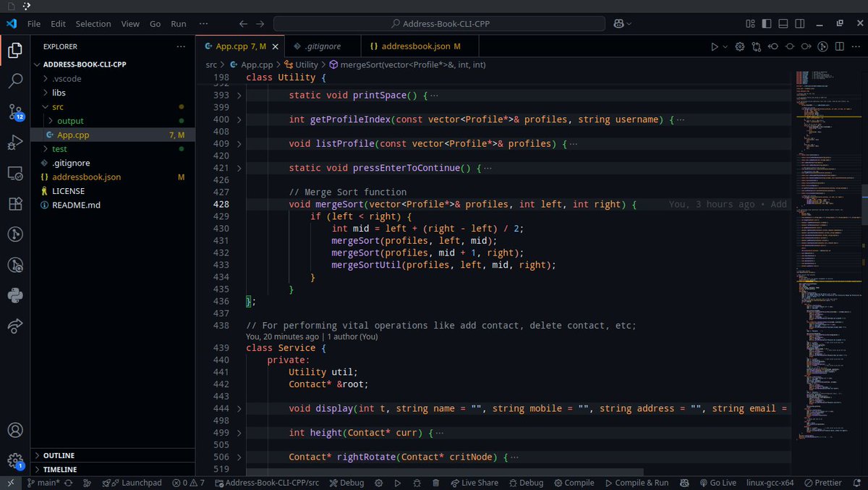Image resolution: width=868 pixels, height=490 pixels.
Task: Open LICENSE file in the explorer
Action: coord(68,191)
